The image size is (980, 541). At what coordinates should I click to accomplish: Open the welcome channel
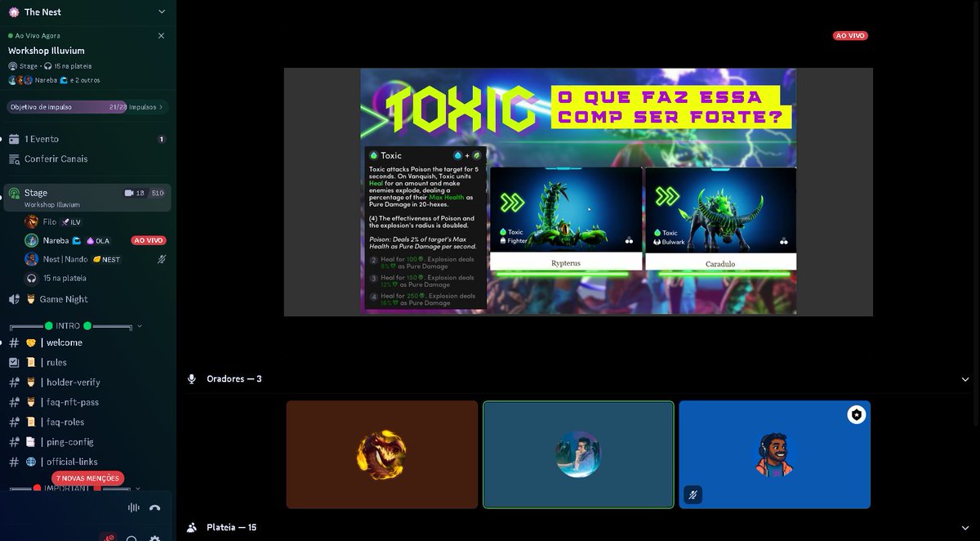click(x=87, y=342)
